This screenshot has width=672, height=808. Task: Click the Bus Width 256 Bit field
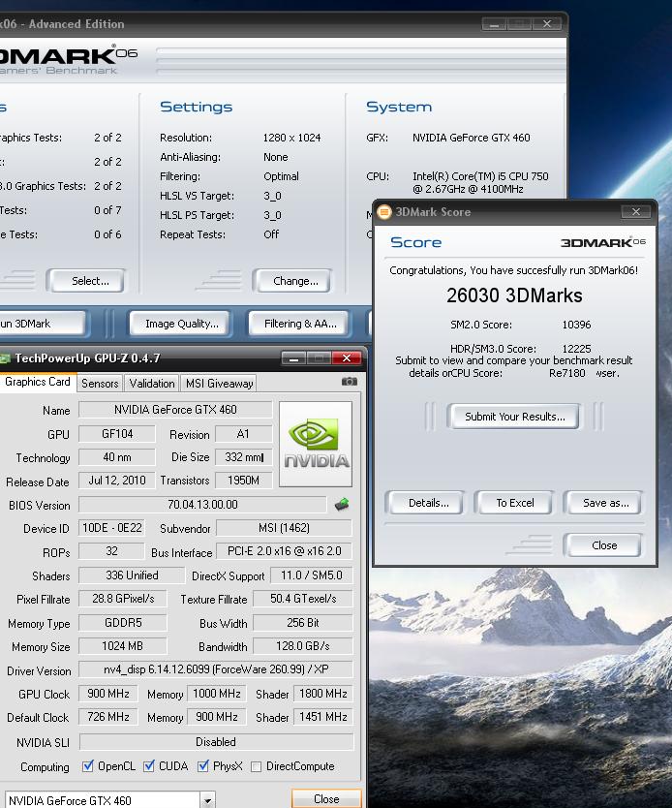303,623
